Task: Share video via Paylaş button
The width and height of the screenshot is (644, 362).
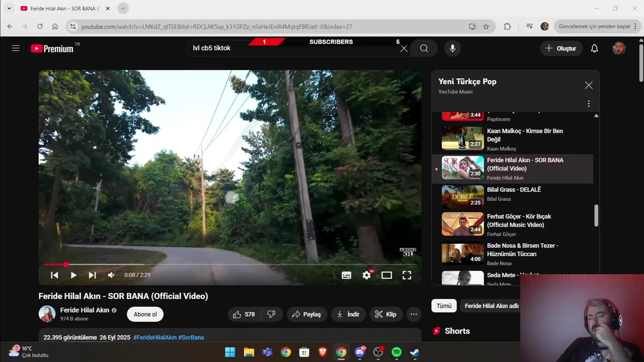Action: click(x=307, y=314)
